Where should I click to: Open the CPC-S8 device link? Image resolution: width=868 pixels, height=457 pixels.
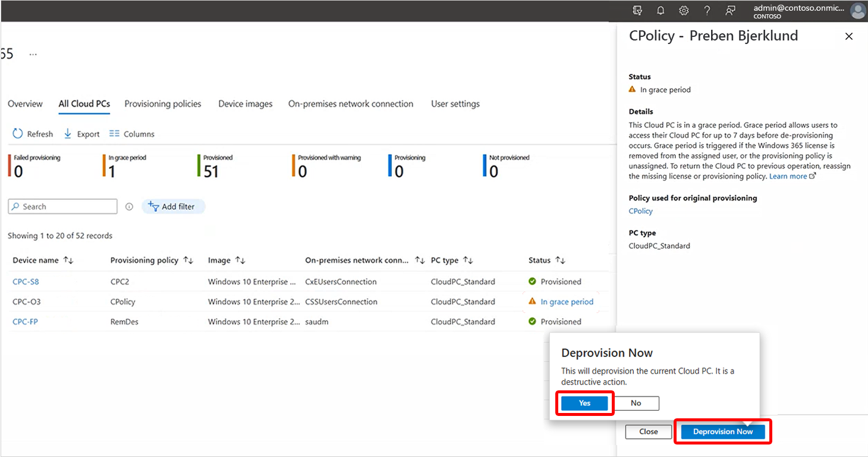pyautogui.click(x=26, y=281)
